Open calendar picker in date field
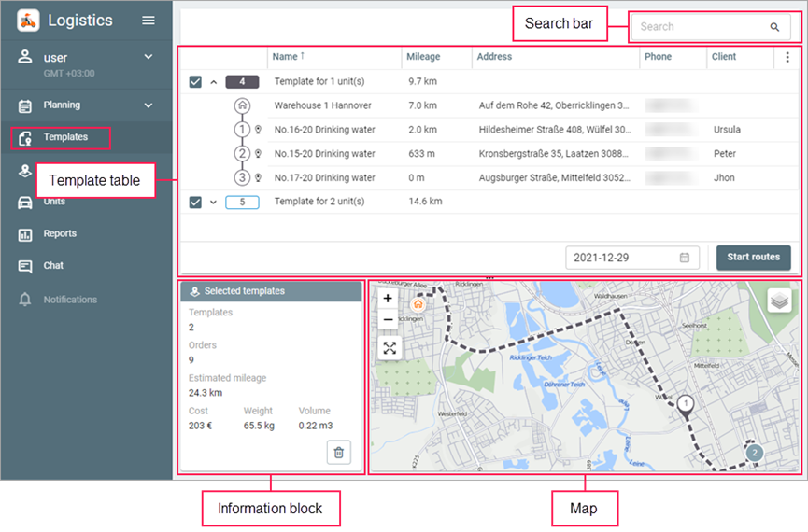Screen dimensions: 808x532 [685, 258]
